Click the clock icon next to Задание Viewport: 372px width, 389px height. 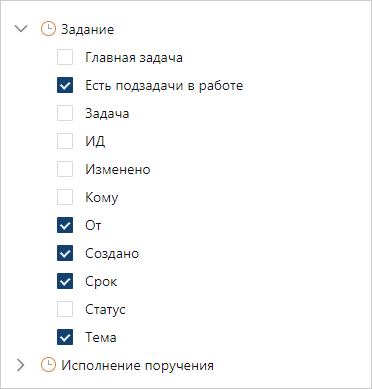pos(48,29)
